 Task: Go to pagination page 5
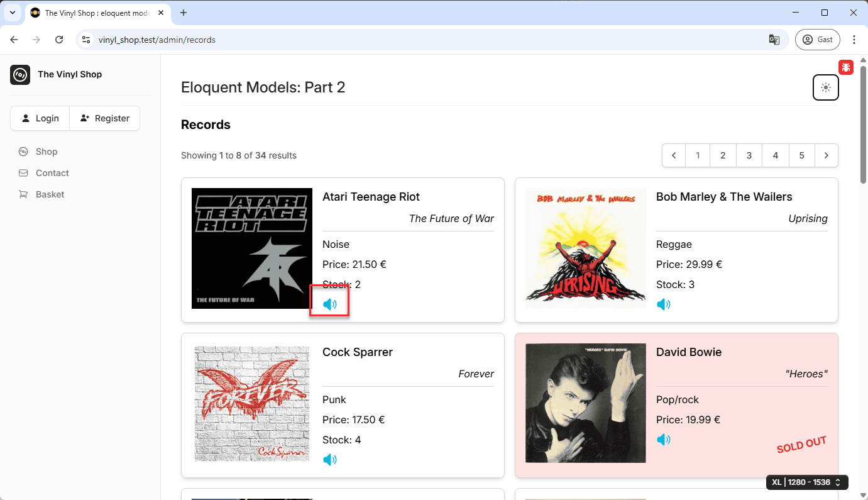pos(802,155)
